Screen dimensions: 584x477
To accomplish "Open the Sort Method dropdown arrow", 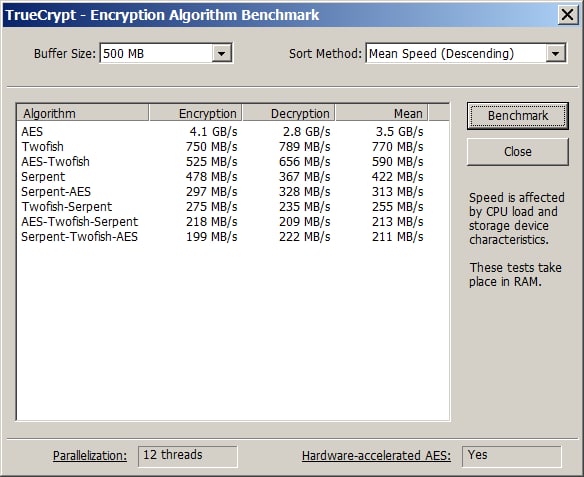I will [x=555, y=53].
